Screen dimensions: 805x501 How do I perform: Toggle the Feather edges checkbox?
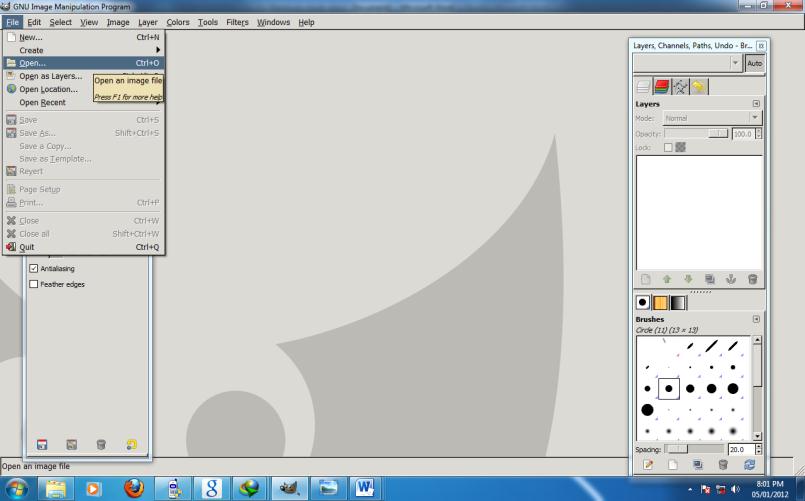(x=34, y=284)
